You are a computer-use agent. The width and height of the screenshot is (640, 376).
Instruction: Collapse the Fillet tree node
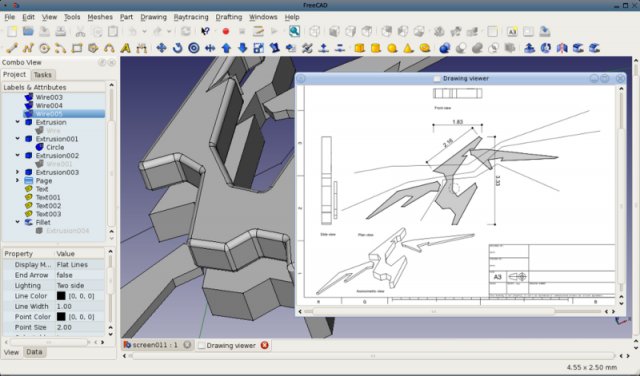click(x=18, y=222)
